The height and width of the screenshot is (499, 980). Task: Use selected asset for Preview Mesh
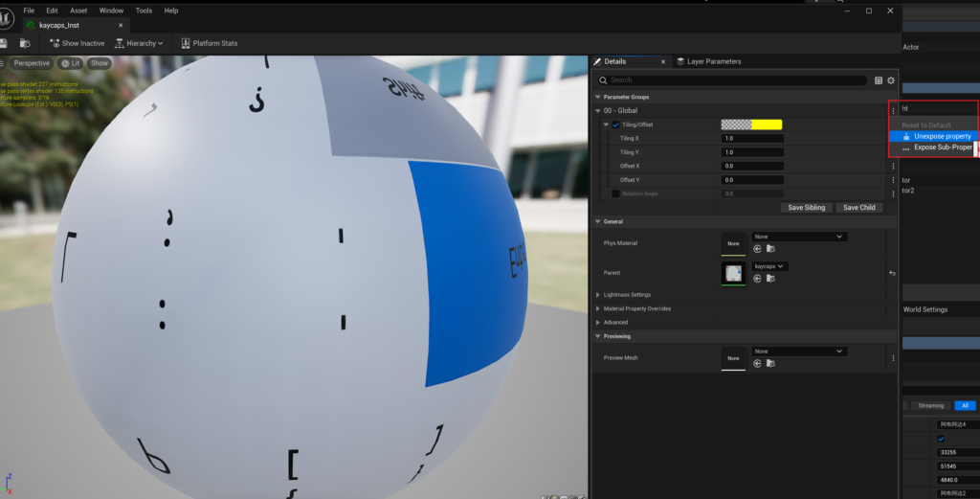(757, 363)
